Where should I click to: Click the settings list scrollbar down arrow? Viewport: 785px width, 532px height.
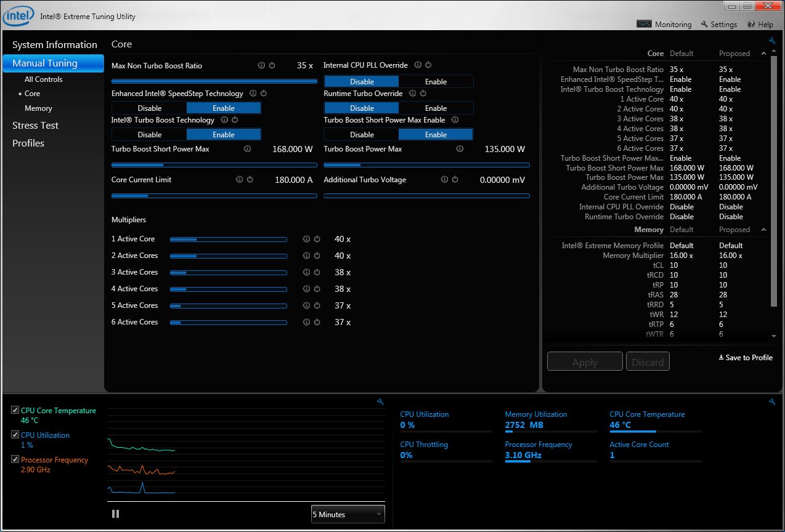pyautogui.click(x=774, y=336)
